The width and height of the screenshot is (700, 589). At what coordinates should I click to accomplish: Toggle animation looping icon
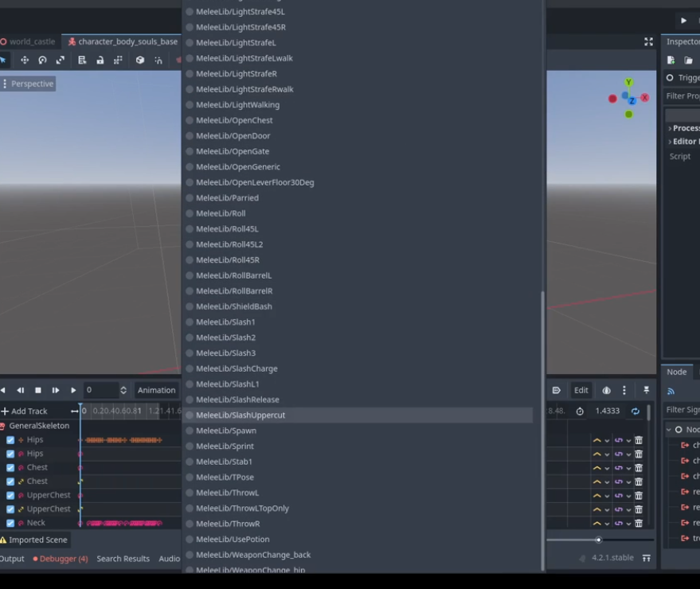click(x=635, y=412)
